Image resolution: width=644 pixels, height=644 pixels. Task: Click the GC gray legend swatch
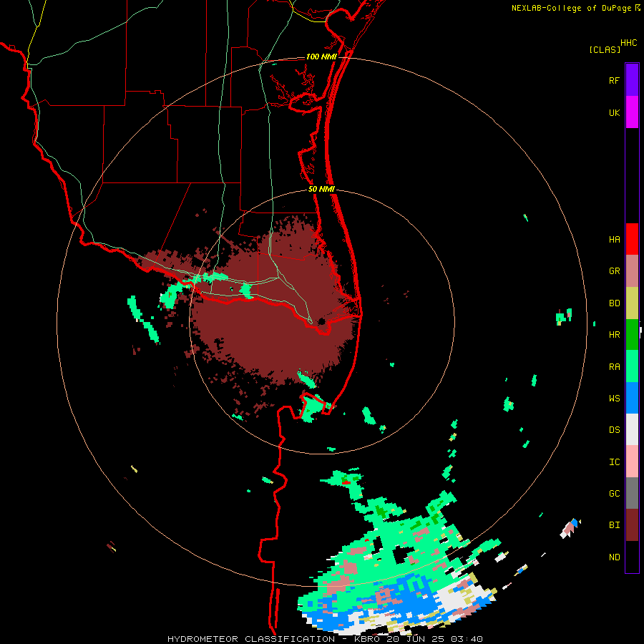[x=632, y=493]
